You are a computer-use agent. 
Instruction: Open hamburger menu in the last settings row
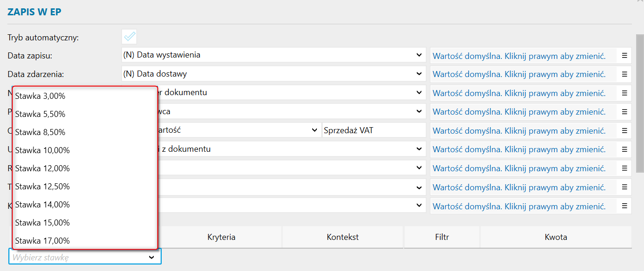(x=624, y=206)
